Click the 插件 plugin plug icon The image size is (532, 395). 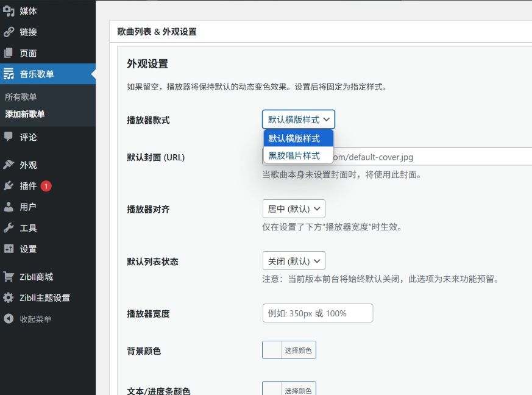(x=9, y=186)
